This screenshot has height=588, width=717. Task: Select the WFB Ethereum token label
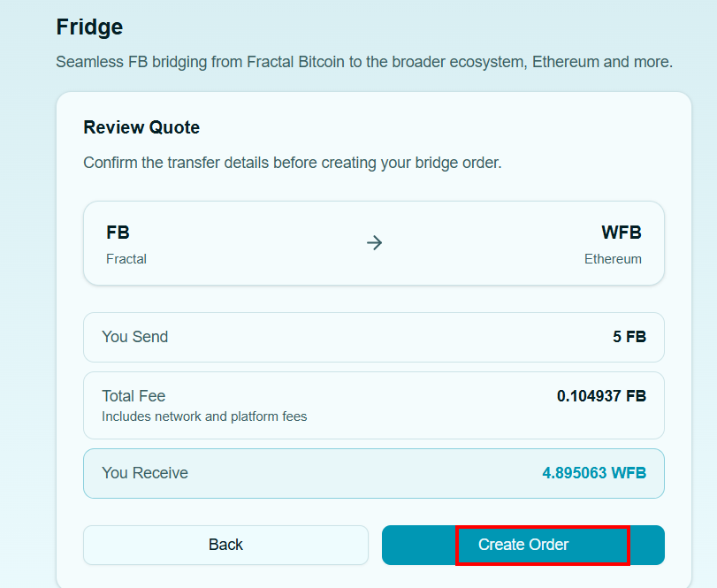coord(631,233)
